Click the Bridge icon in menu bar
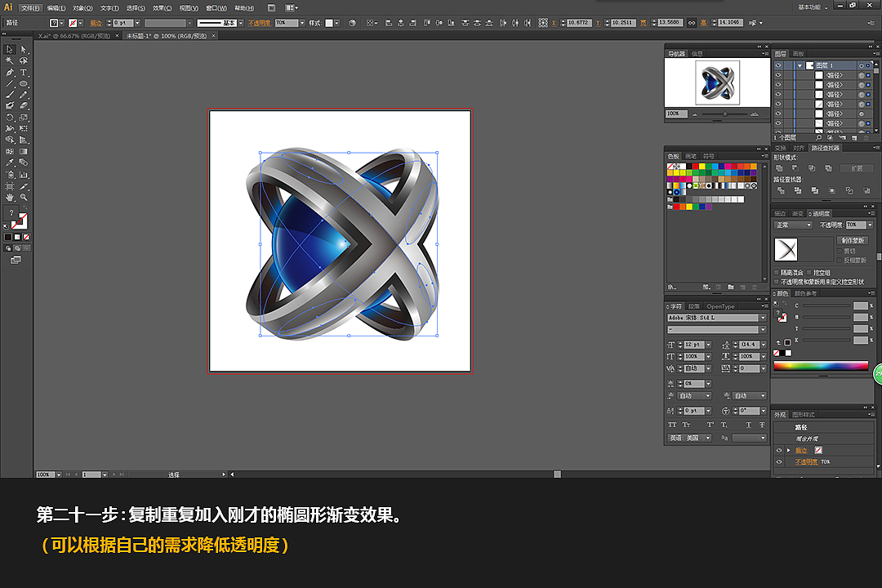 coord(272,8)
